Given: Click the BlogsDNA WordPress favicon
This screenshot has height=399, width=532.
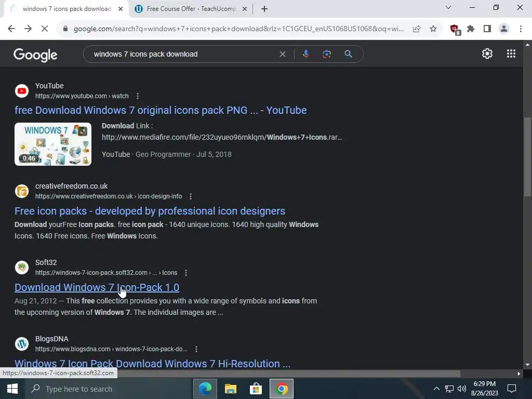Looking at the screenshot, I should click(22, 344).
